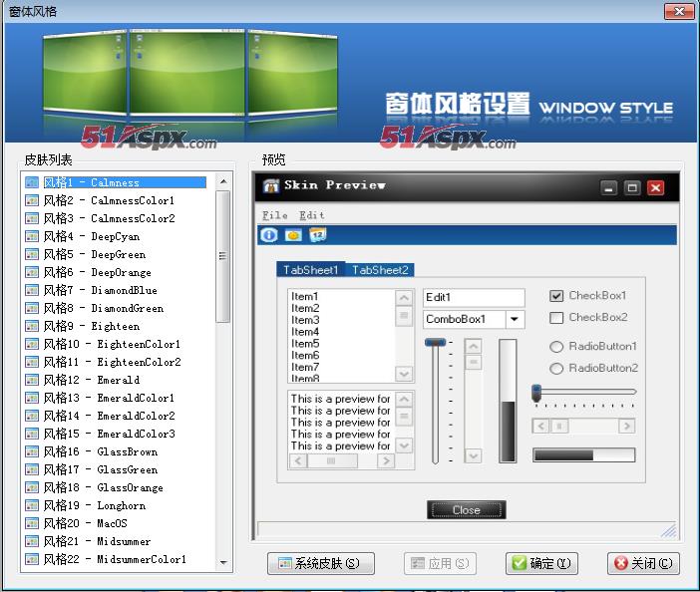Click standalone vertical scrollbar down arrow
The width and height of the screenshot is (700, 592).
(474, 455)
